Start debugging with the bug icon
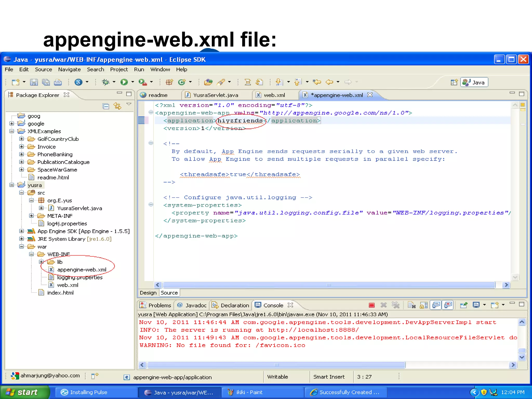Screen dimensions: 532x399 tap(105, 82)
